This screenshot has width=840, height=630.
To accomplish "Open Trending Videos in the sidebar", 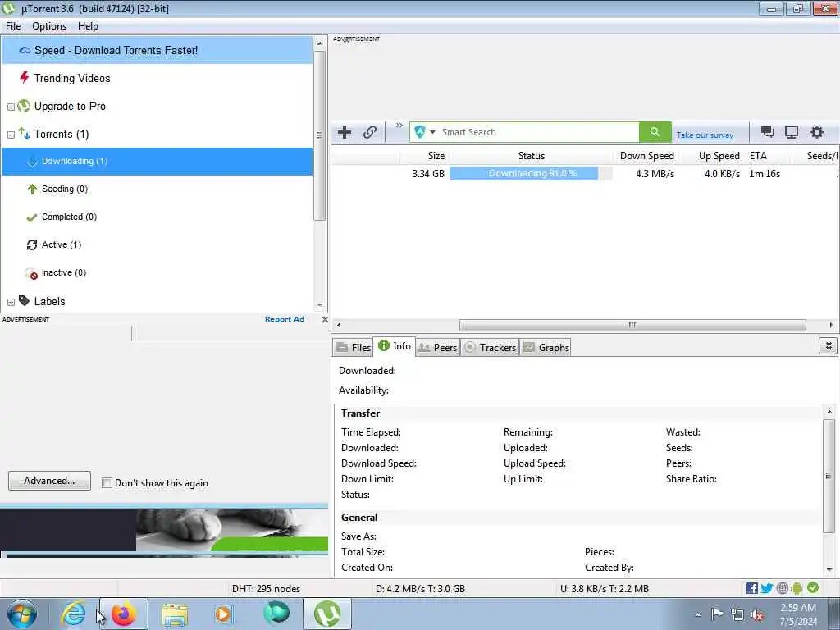I will tap(72, 78).
